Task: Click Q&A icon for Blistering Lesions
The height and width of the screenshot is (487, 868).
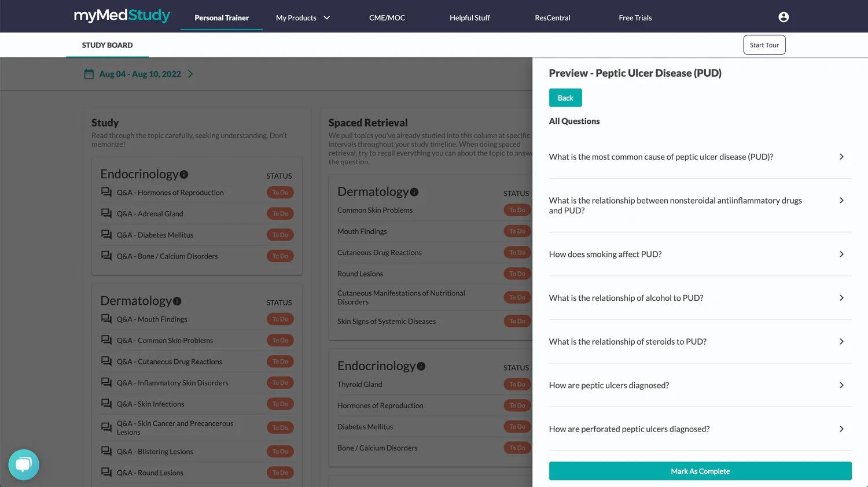Action: click(x=106, y=451)
